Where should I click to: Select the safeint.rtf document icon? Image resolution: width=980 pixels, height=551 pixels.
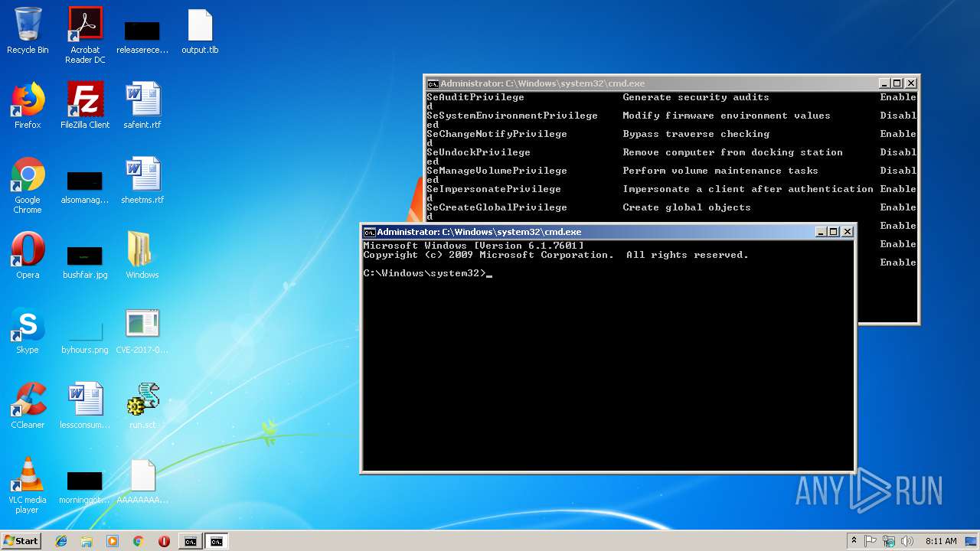point(142,106)
